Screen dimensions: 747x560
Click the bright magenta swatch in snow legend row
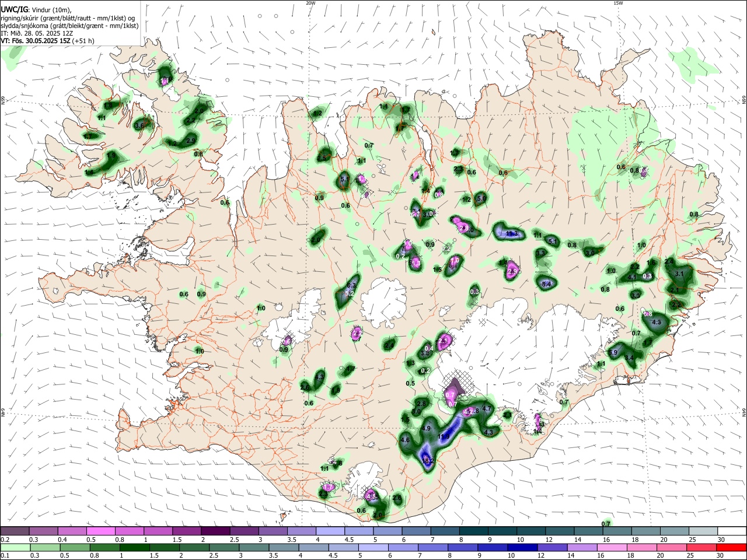(100, 531)
